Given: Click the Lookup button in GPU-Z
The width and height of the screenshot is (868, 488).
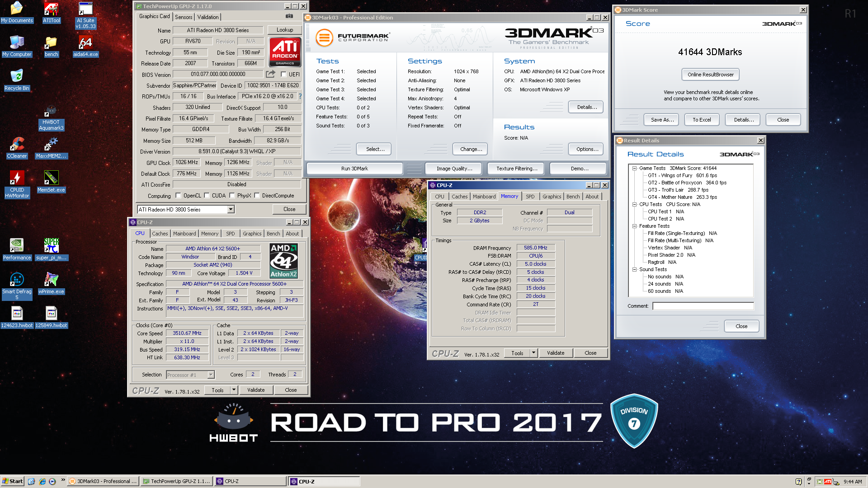Looking at the screenshot, I should [285, 30].
